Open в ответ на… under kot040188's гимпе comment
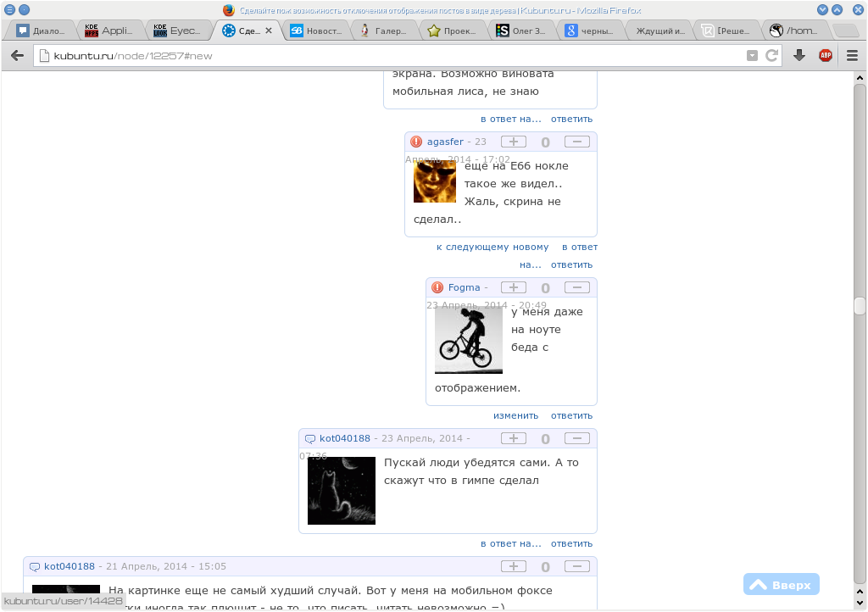 [x=511, y=543]
